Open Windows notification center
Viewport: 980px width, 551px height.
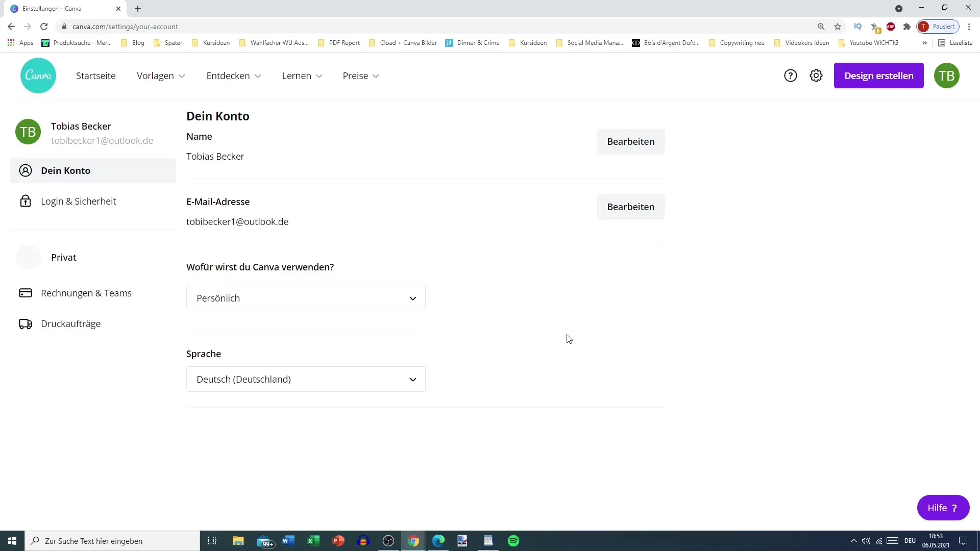tap(963, 541)
